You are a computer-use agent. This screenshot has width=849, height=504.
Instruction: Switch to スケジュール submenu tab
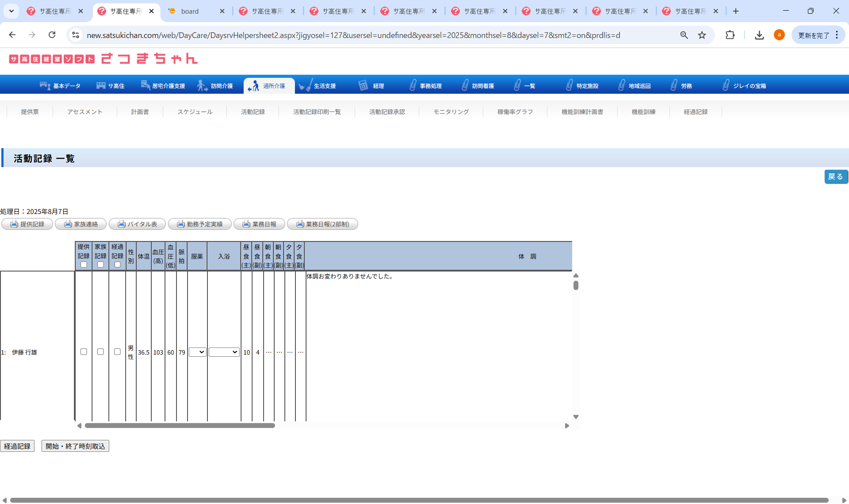[x=195, y=112]
